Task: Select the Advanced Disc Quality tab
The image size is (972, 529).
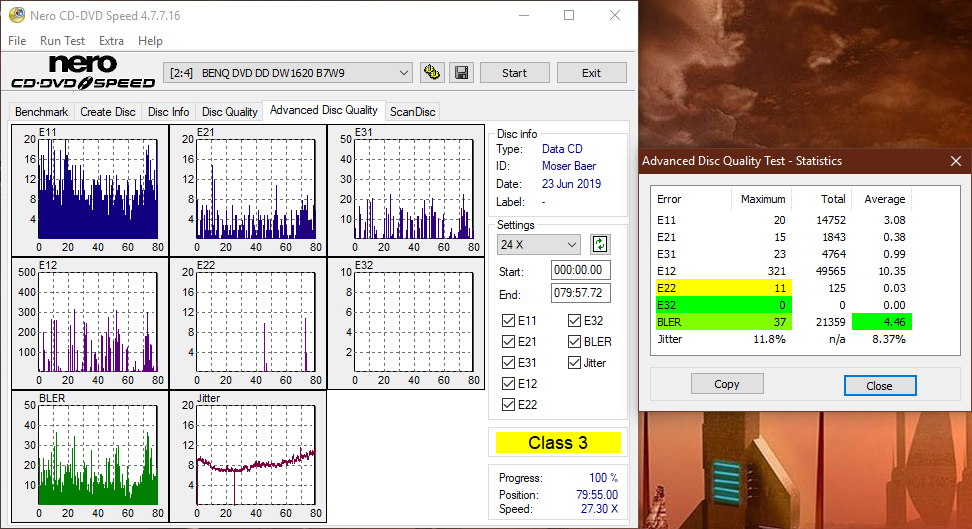Action: (324, 110)
